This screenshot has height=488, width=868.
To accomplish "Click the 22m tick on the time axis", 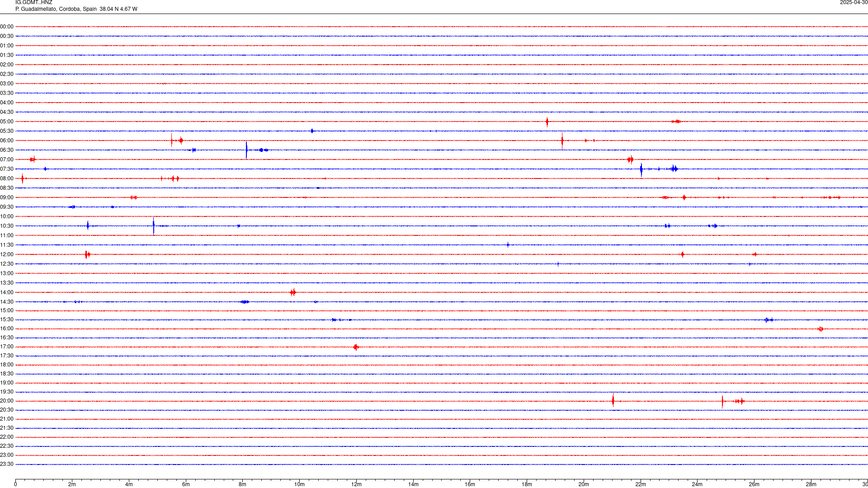I will (641, 484).
